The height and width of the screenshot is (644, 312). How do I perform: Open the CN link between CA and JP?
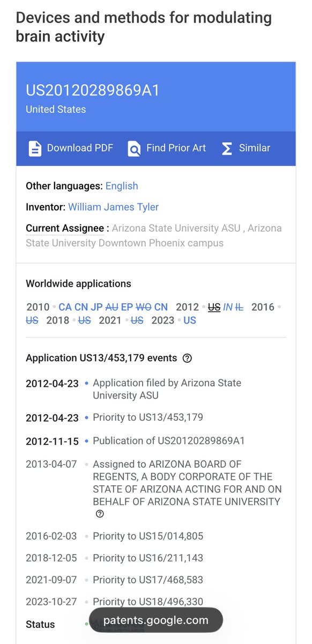pos(81,307)
